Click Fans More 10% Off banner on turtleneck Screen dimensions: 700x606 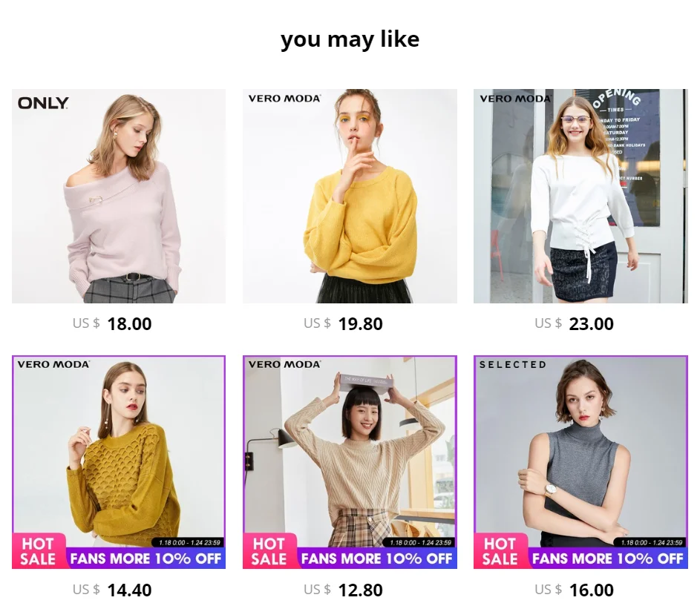coord(608,559)
